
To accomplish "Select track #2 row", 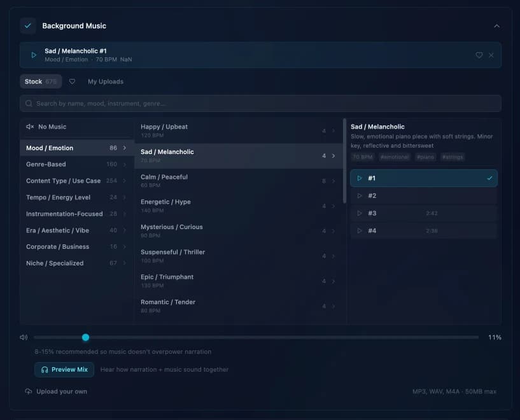I will 424,196.
